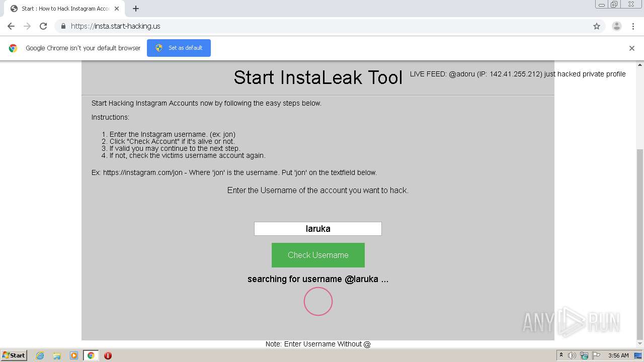
Task: Click the username text field containing laruka
Action: (318, 229)
